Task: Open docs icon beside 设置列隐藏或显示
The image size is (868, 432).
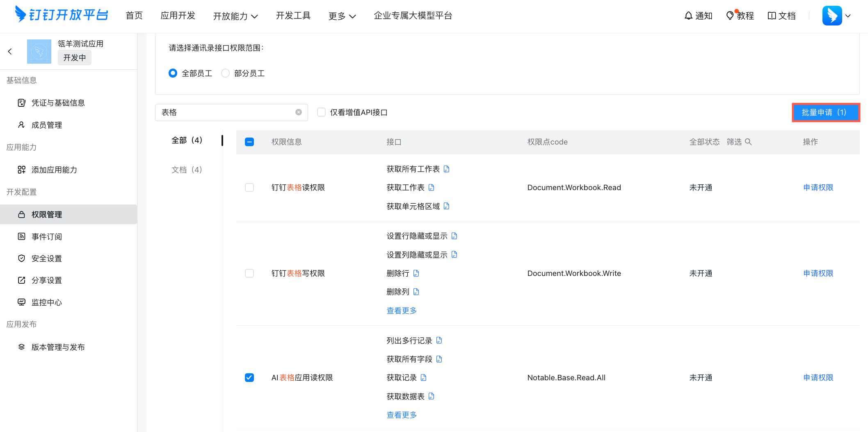Action: tap(455, 255)
